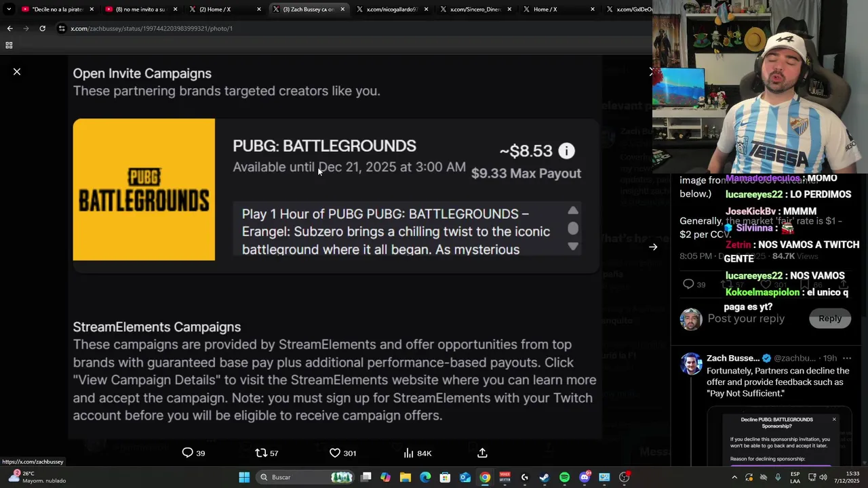This screenshot has height=488, width=868.
Task: Open the OBS Studio taskbar icon
Action: [625, 477]
